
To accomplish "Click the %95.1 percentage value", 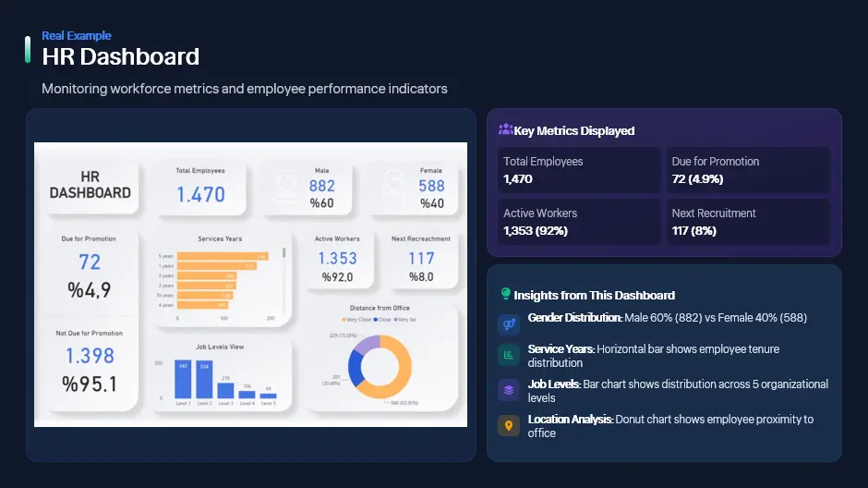I will tap(90, 384).
